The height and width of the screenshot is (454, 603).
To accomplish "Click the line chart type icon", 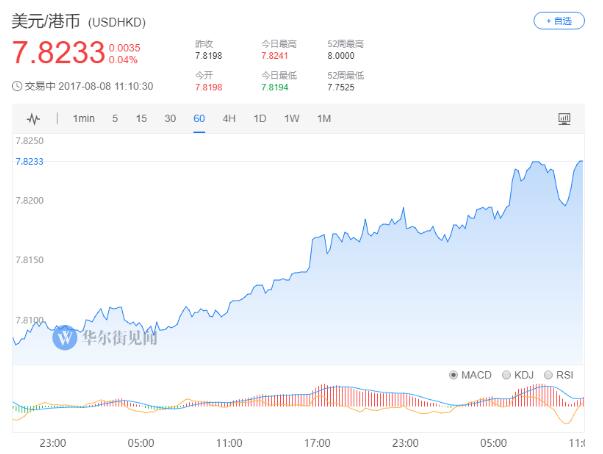I will click(x=33, y=119).
